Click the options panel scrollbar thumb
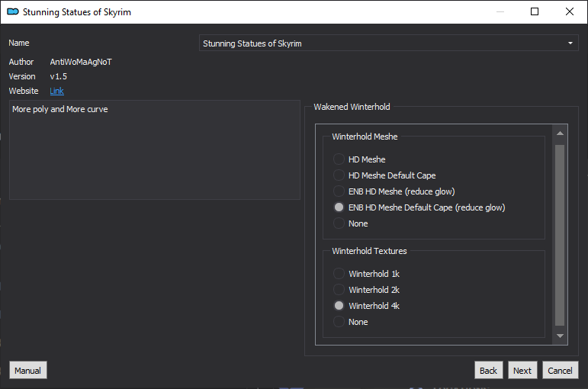The image size is (588, 389). pos(560,235)
